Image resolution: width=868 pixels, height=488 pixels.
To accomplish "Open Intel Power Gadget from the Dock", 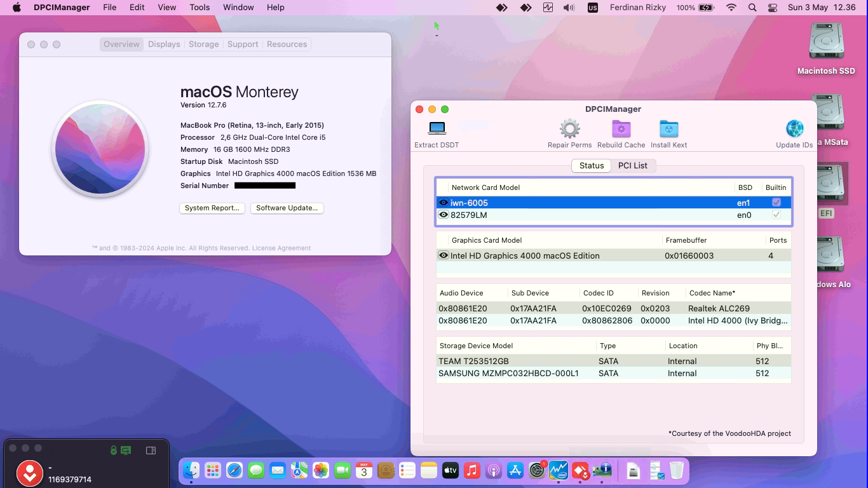I will click(x=559, y=470).
